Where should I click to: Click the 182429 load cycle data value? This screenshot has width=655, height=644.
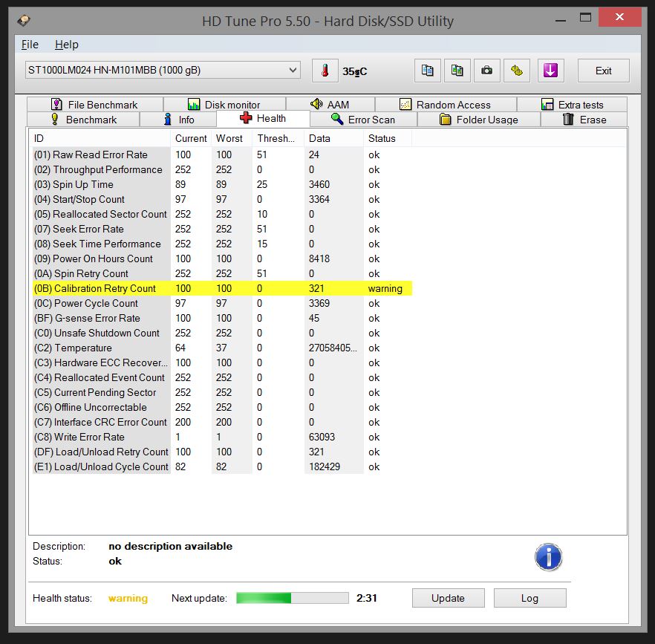324,466
